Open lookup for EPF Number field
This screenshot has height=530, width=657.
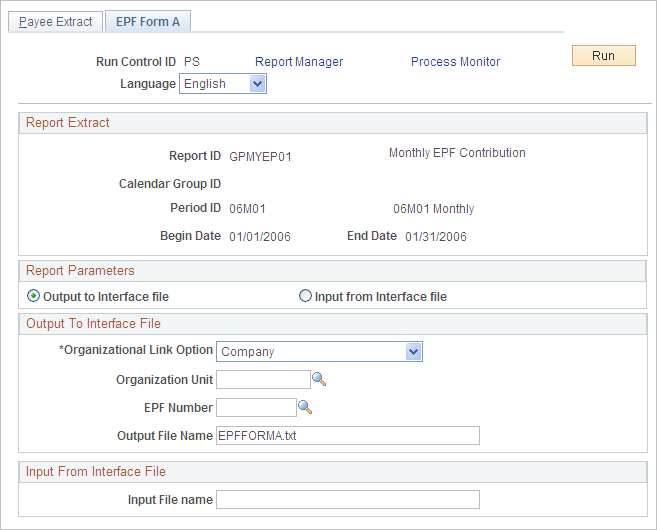point(305,407)
